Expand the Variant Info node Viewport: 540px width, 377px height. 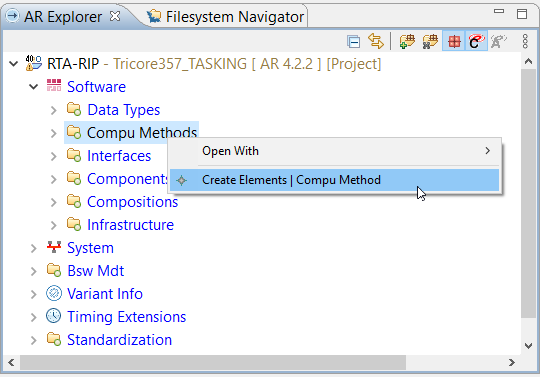tap(33, 294)
